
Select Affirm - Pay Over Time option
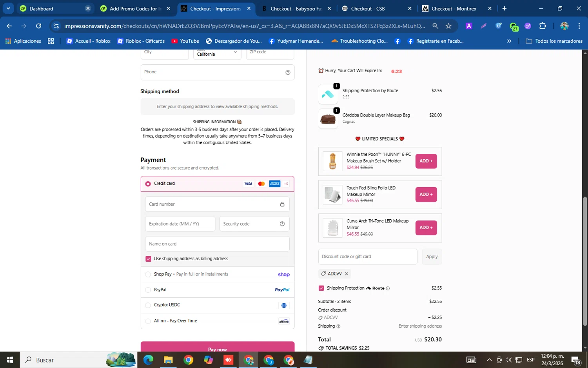[x=148, y=321]
